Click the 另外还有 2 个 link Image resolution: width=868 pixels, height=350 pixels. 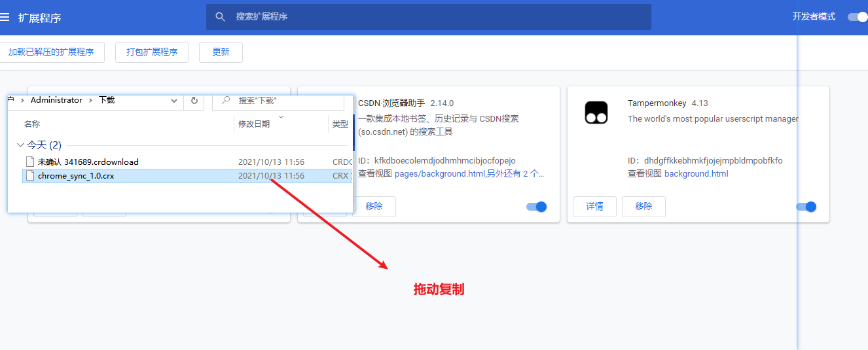[515, 174]
